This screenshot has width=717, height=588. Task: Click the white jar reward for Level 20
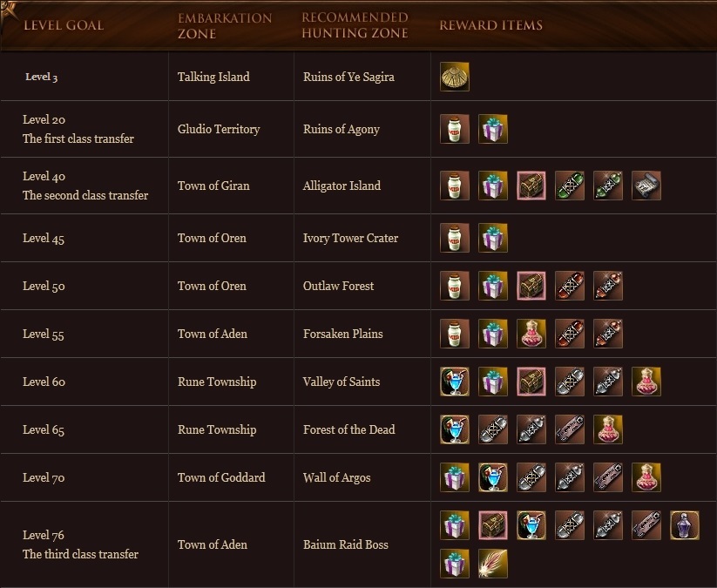click(x=455, y=129)
